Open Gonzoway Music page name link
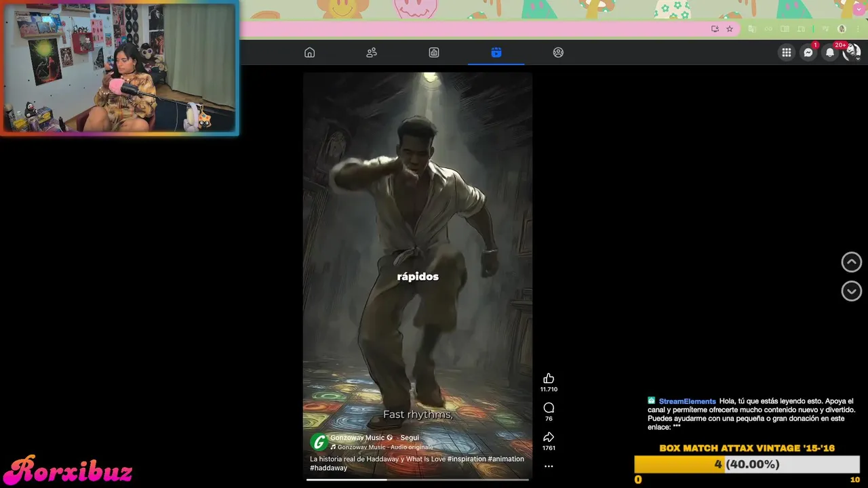Viewport: 868px width, 488px height. click(x=357, y=438)
